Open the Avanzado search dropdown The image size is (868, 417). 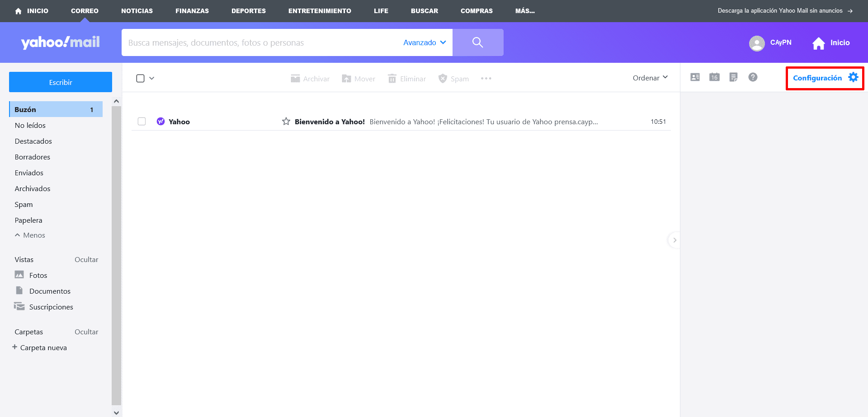pos(425,42)
